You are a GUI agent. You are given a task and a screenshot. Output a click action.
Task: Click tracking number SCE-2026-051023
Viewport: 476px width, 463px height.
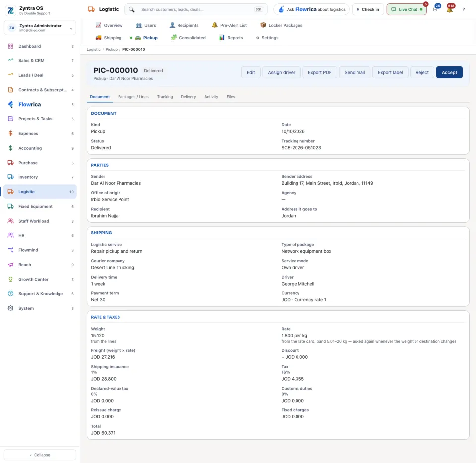(x=301, y=148)
